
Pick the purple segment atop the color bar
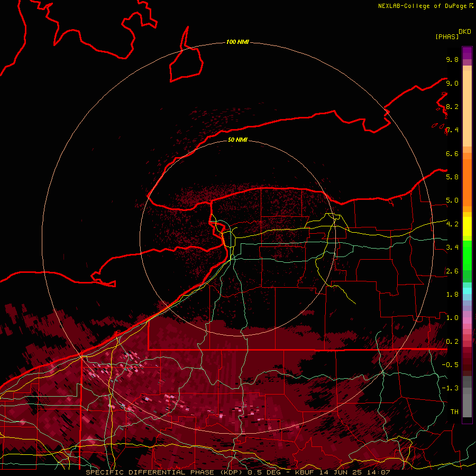467,53
